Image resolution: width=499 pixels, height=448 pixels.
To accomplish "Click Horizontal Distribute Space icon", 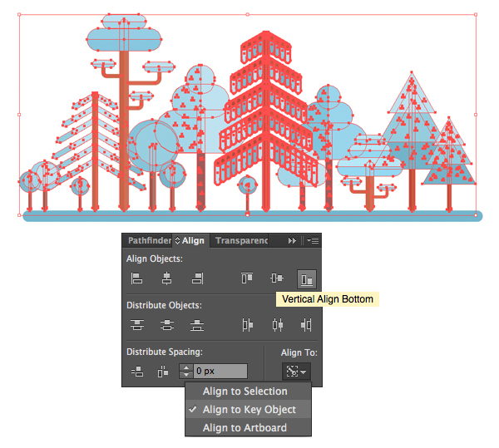I will pos(163,372).
